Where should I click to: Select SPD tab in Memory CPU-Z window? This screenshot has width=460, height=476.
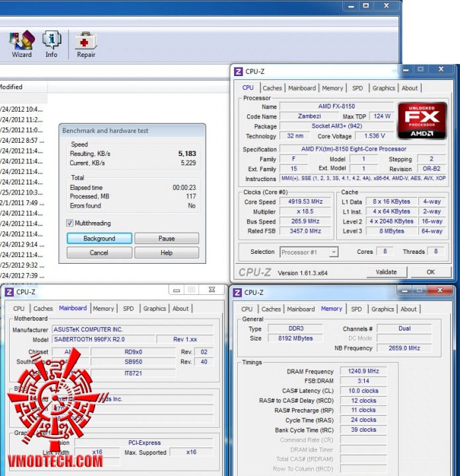[x=356, y=309]
